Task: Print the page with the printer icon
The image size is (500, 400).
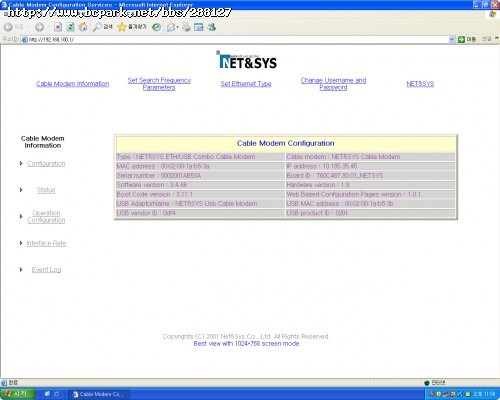Action: pyautogui.click(x=186, y=27)
